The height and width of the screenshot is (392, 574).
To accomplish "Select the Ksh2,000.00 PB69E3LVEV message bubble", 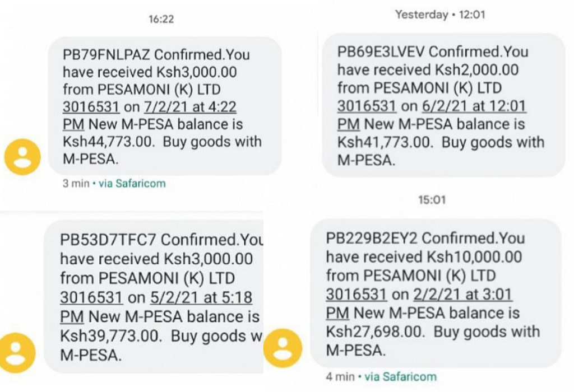I will coord(443,105).
